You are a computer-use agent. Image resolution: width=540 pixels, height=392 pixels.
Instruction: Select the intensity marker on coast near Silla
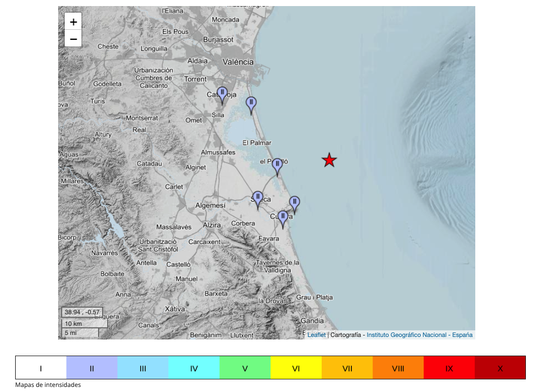click(x=251, y=104)
